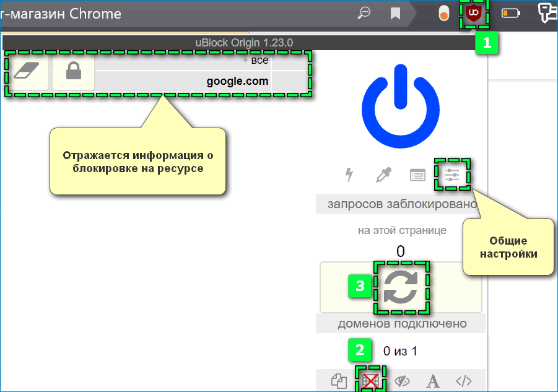Toggle the crossed-out grid media switch
The height and width of the screenshot is (392, 558).
coord(370,381)
